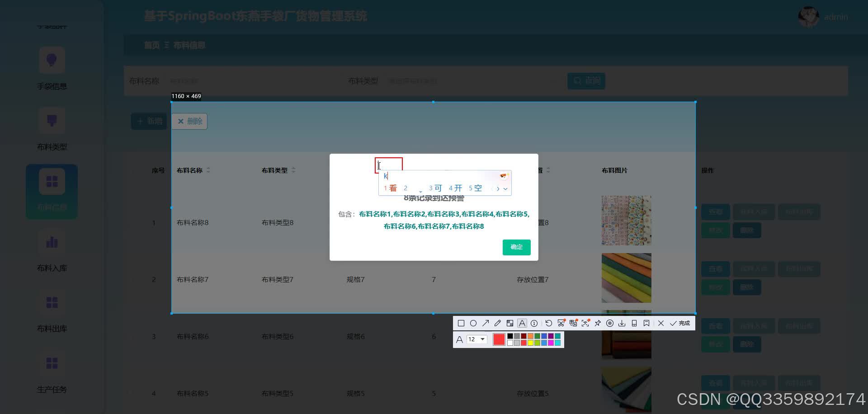Choose the pencil freehand tool
868x414 pixels.
(x=498, y=323)
